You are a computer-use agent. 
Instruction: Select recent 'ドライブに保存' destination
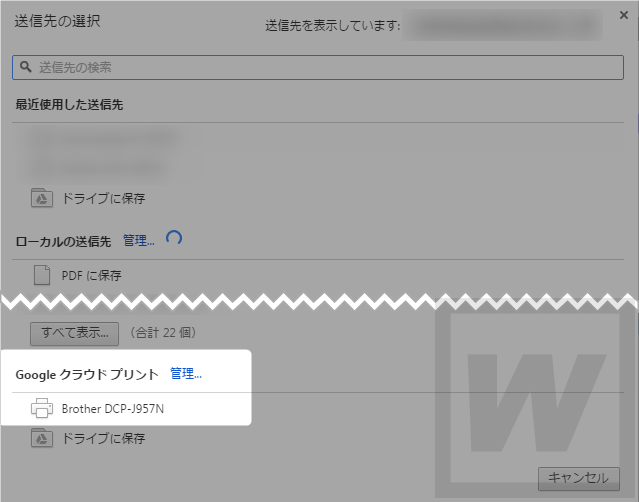click(103, 198)
